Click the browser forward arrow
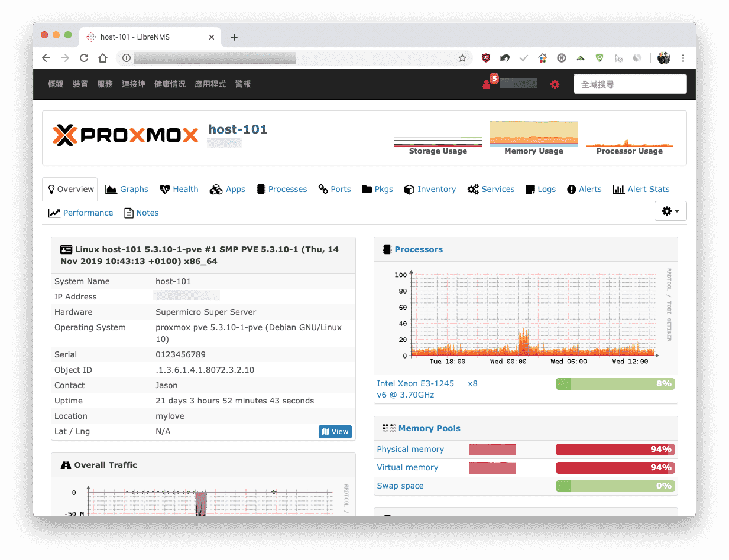729x560 pixels. point(65,58)
